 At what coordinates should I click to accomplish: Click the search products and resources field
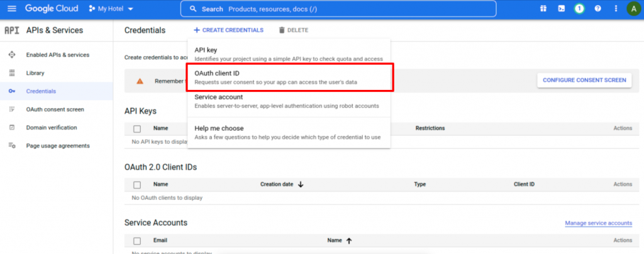[x=338, y=9]
